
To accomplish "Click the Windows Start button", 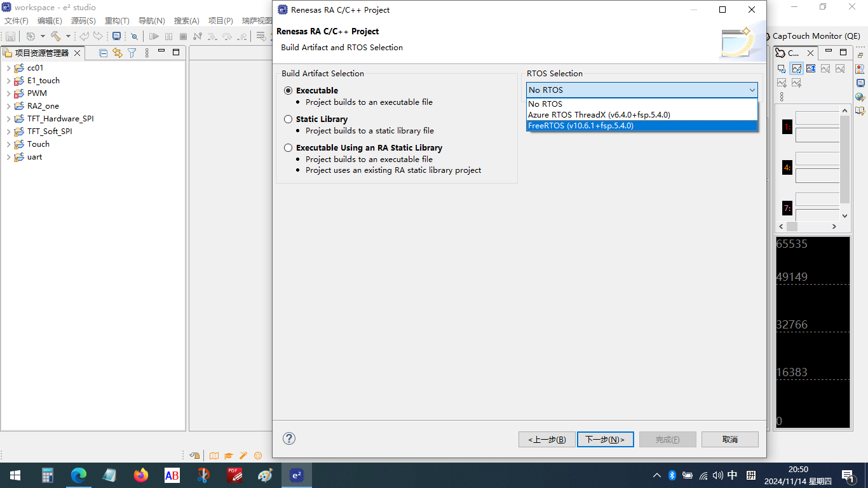I will click(x=15, y=475).
